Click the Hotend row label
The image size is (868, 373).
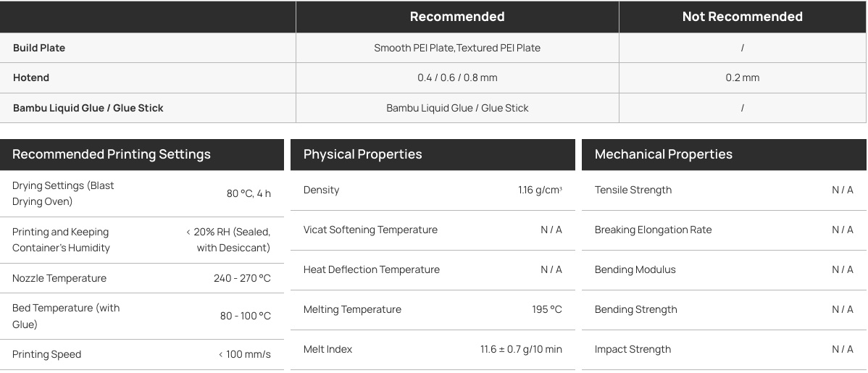31,77
